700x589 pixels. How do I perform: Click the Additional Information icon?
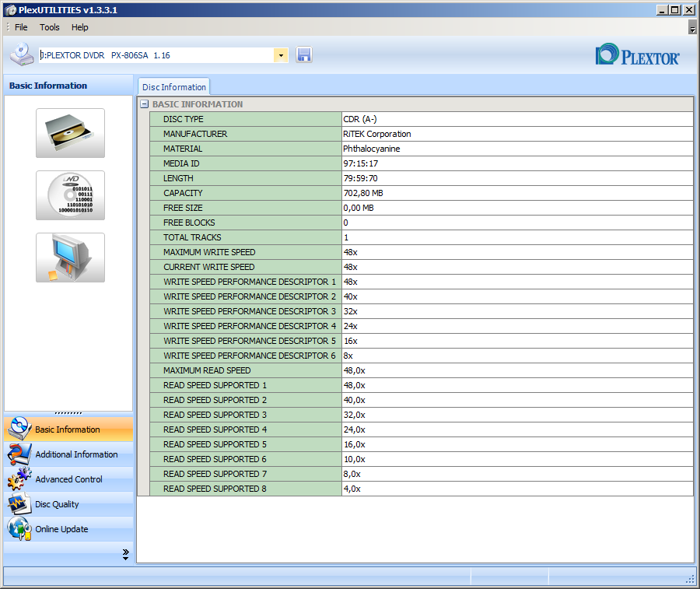coord(19,454)
